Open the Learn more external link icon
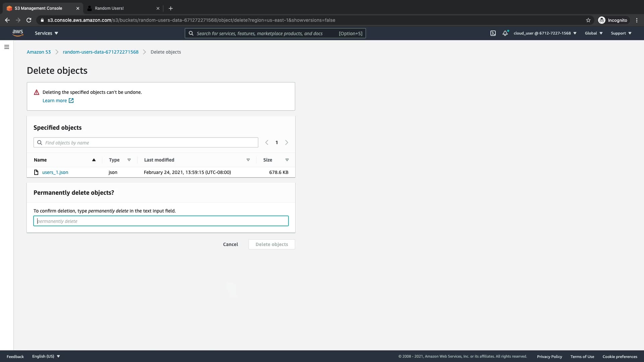 point(71,101)
